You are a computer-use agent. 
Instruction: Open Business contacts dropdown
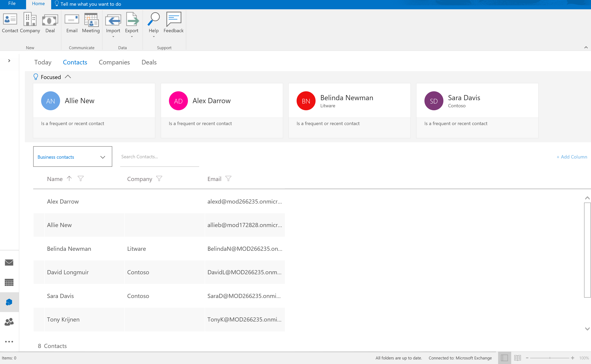point(73,157)
